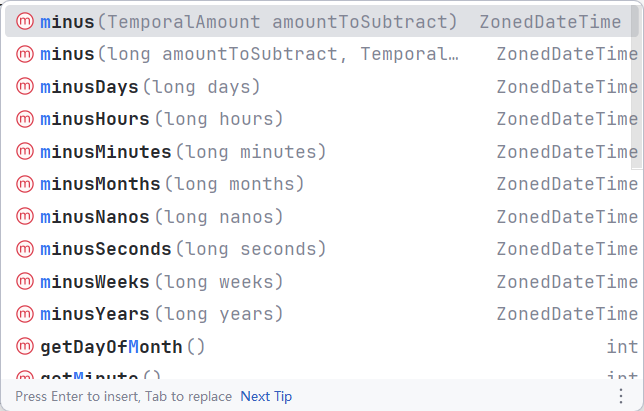Select the minusYears(long years) suggestion
Image resolution: width=644 pixels, height=411 pixels.
[x=162, y=314]
